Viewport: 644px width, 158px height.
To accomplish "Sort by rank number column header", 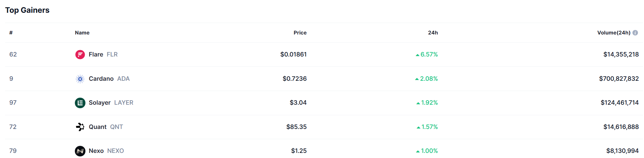I will [11, 33].
